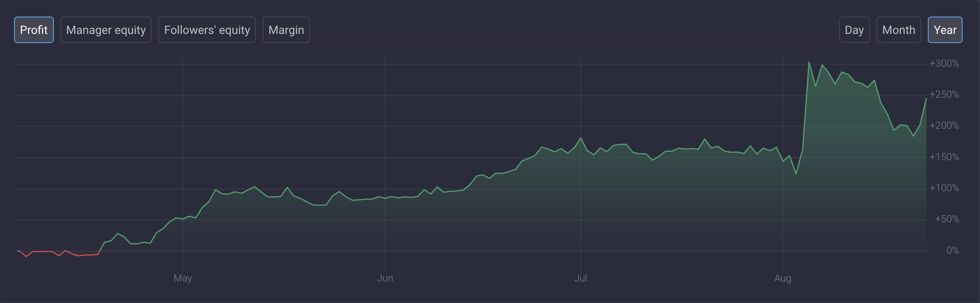Switch to Manager equity view

click(106, 30)
